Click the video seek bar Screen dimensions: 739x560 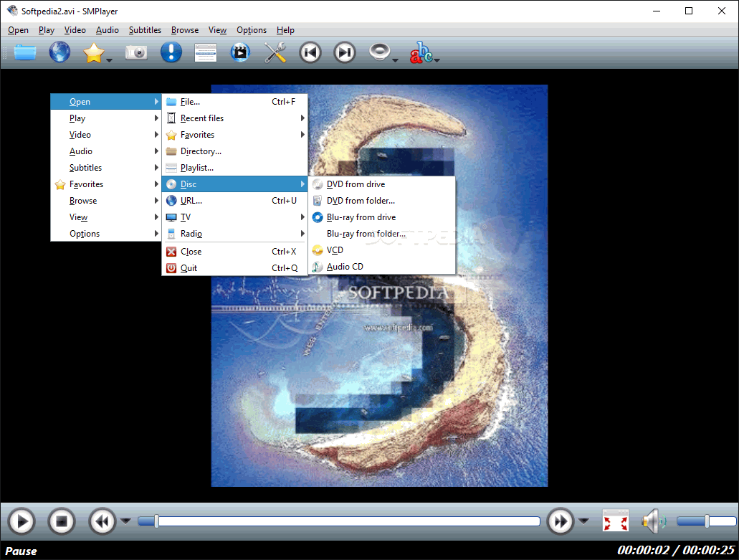339,521
